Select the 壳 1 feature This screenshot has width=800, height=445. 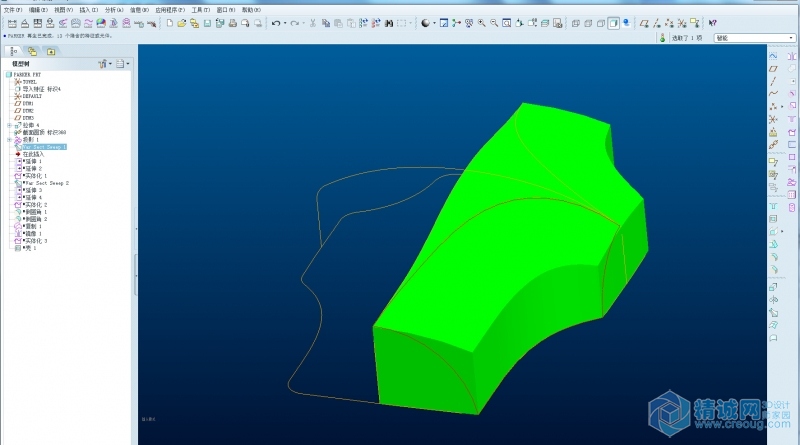click(x=26, y=248)
